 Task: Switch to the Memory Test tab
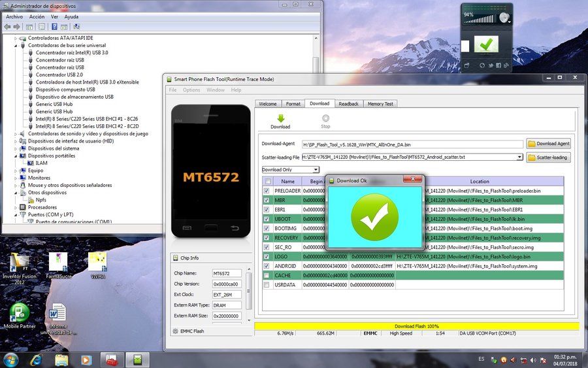(x=380, y=104)
